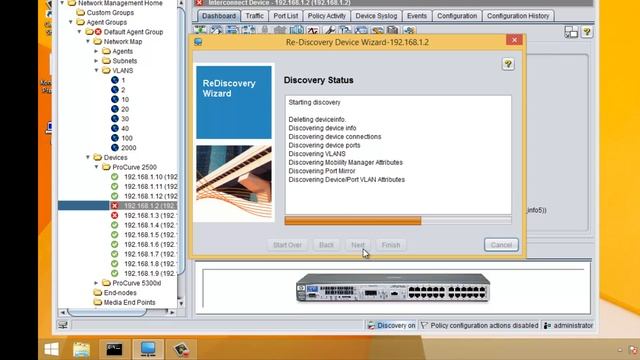640x360 pixels.
Task: Open File Explorer from the Windows taskbar
Action: point(81,349)
